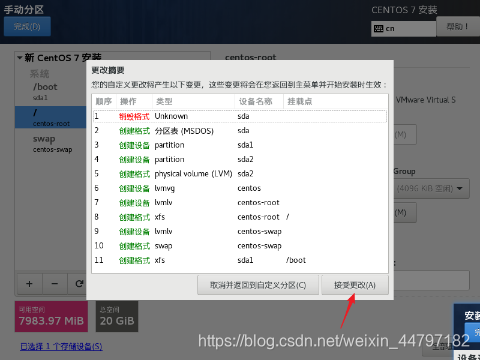480x360 pixels.
Task: Open the 已选择 1 个存储设备 link
Action: click(x=61, y=347)
